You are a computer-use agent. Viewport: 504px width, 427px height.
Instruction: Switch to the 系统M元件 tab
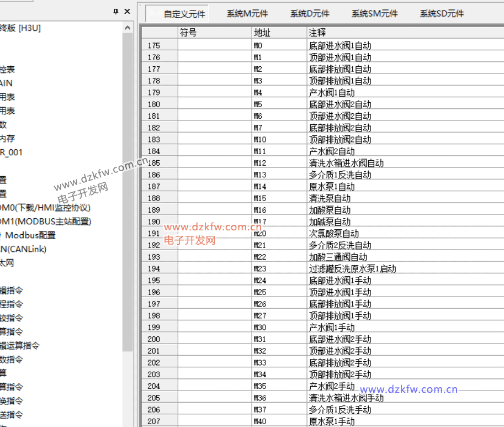pos(247,14)
